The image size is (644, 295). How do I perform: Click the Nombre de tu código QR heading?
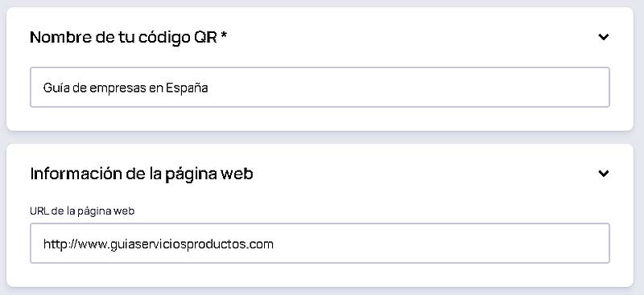point(129,37)
